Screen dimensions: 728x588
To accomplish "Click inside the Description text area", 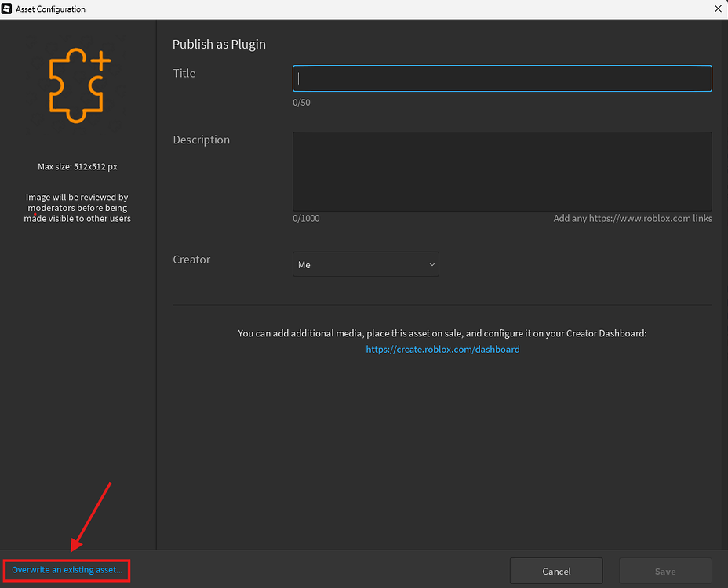I will (x=501, y=171).
